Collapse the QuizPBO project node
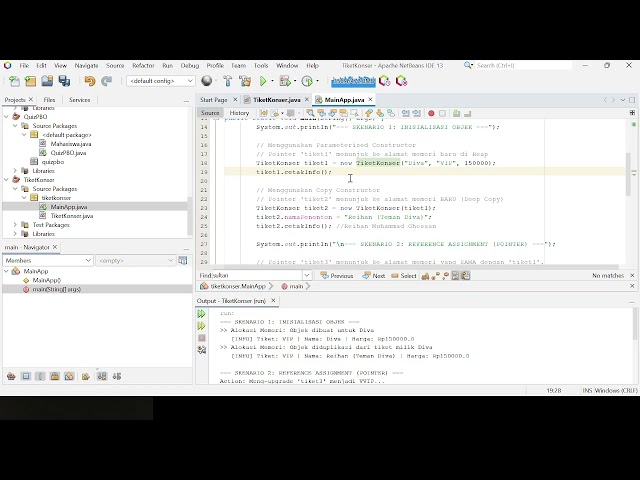640x480 pixels. [x=7, y=117]
